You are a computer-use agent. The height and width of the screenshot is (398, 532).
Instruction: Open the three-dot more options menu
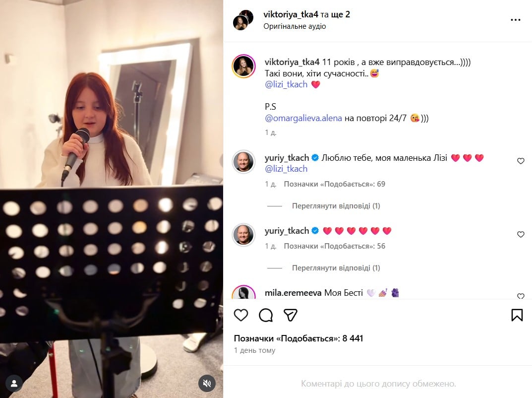(x=515, y=20)
